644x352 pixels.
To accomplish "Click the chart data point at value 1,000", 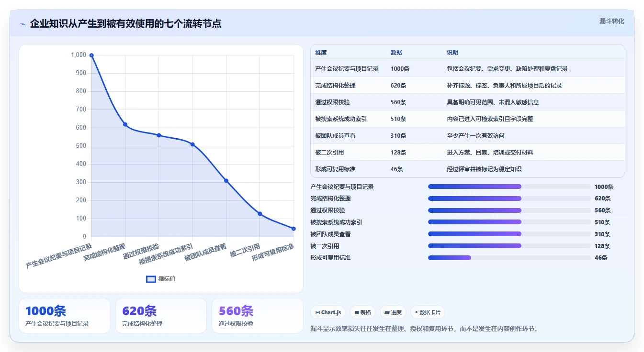I will coord(91,55).
